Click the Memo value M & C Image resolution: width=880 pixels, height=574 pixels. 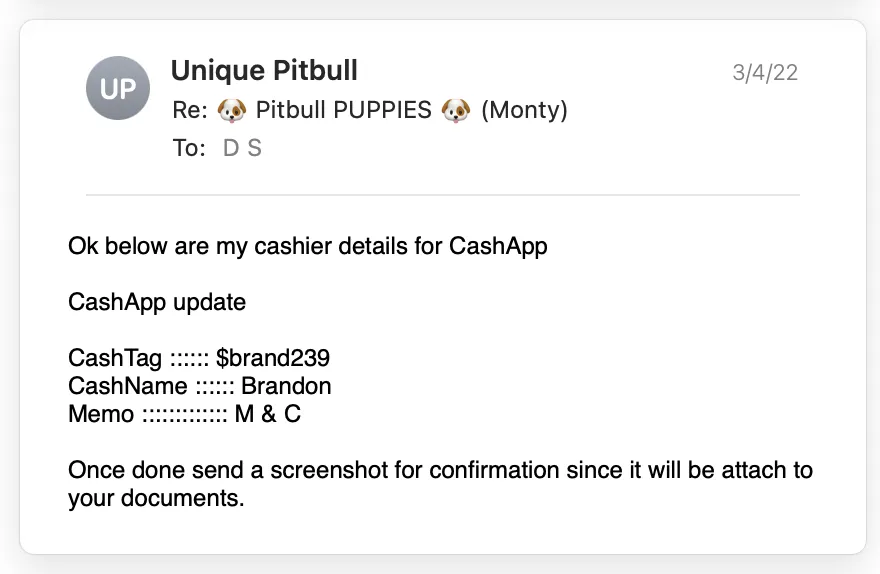[x=268, y=414]
